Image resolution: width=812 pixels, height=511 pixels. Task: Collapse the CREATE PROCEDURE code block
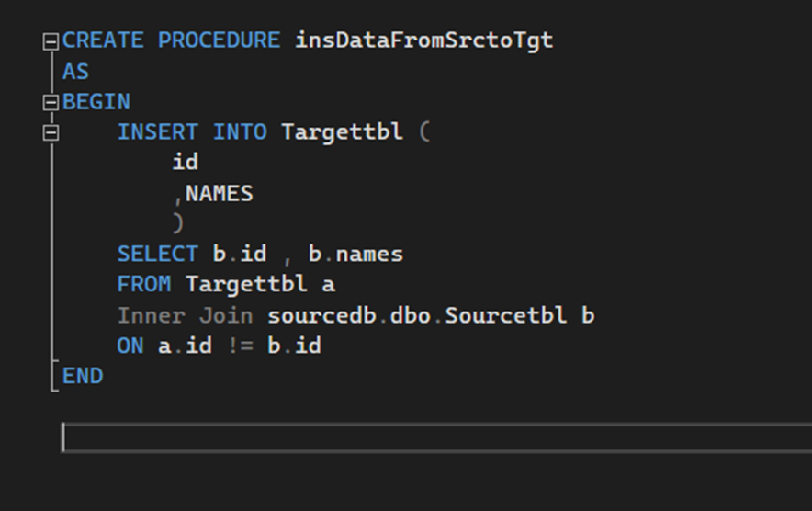pyautogui.click(x=51, y=41)
